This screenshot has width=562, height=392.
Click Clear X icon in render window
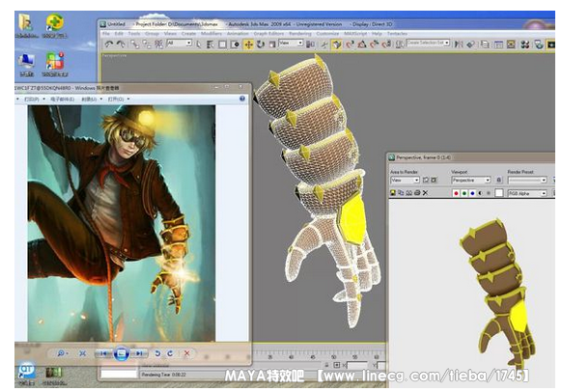pos(426,193)
